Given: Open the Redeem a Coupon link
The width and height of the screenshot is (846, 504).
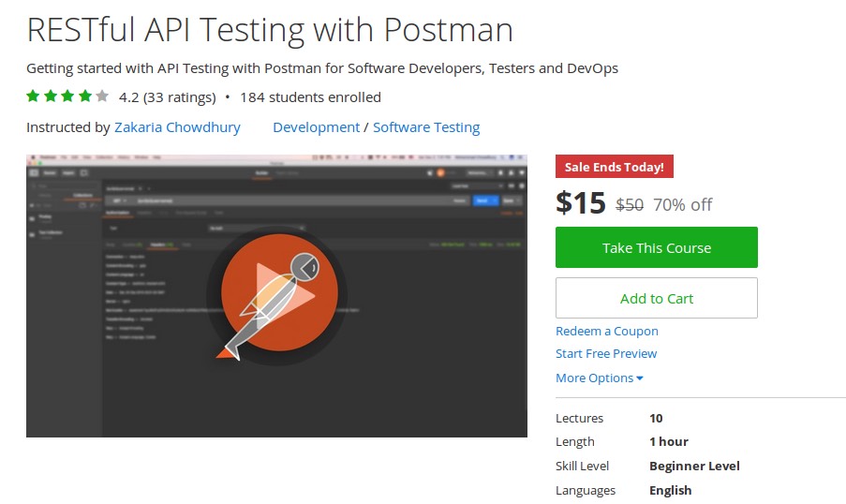Looking at the screenshot, I should tap(606, 331).
